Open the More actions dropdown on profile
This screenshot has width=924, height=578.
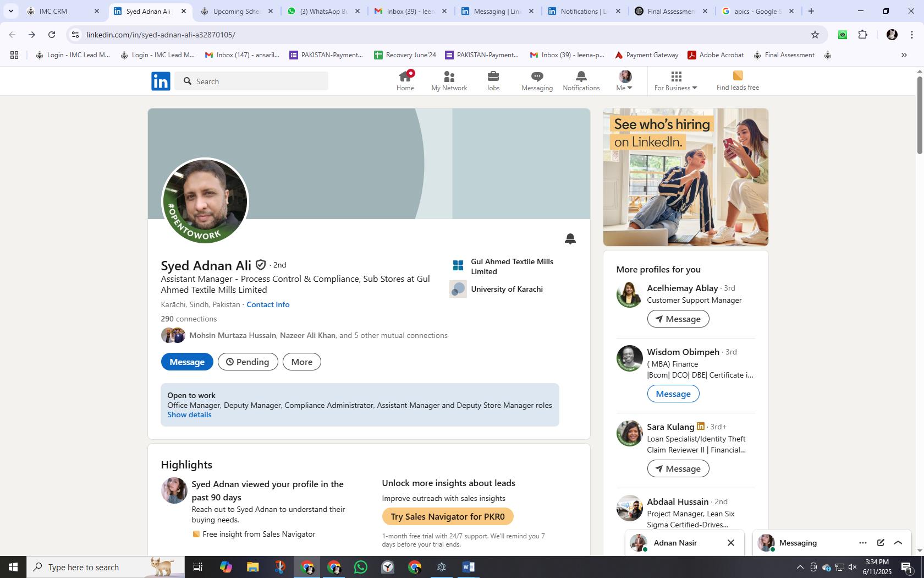tap(302, 362)
